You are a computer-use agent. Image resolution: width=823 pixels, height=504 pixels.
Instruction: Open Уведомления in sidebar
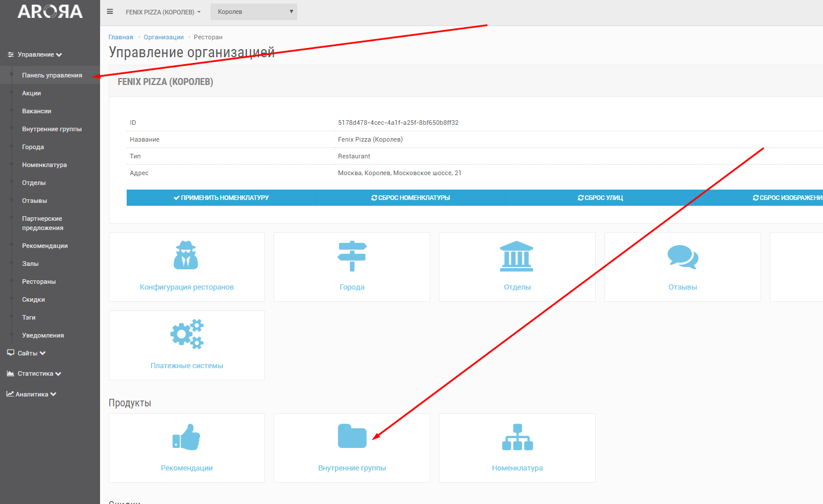[x=43, y=335]
